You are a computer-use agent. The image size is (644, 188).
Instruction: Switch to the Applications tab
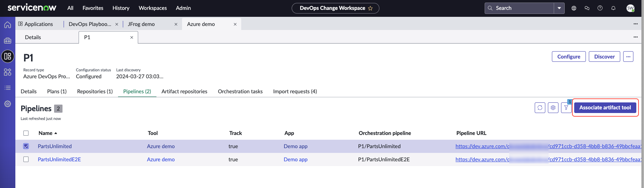click(x=35, y=24)
